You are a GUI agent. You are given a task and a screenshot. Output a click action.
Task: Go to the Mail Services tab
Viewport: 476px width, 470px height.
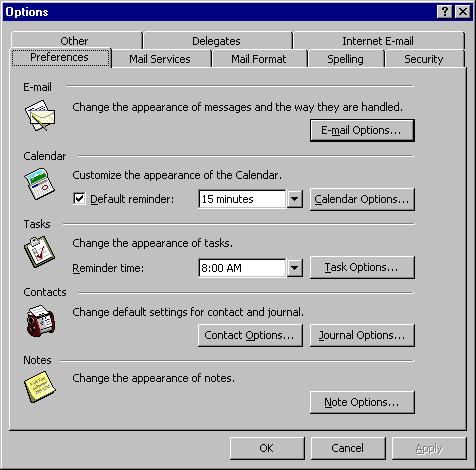[161, 59]
